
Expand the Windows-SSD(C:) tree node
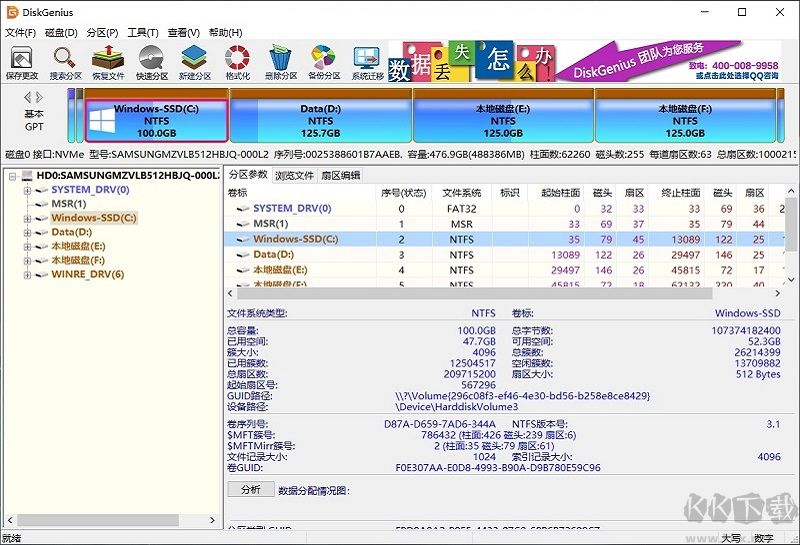pos(27,218)
